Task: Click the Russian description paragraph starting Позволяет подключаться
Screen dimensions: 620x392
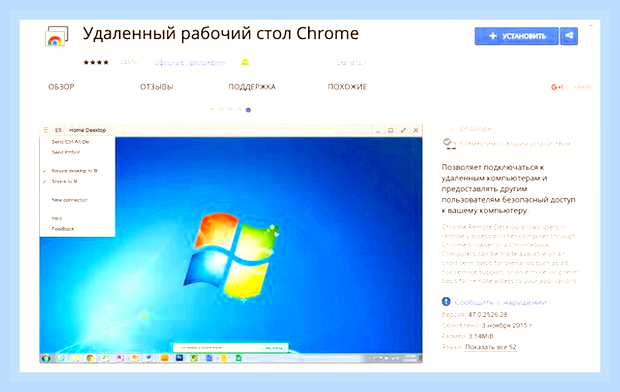Action: click(508, 189)
